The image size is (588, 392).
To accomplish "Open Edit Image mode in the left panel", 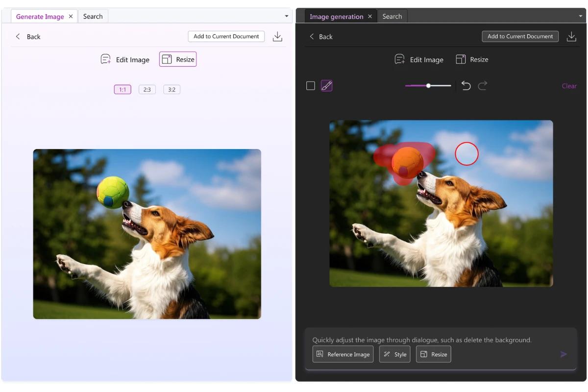I will tap(125, 59).
